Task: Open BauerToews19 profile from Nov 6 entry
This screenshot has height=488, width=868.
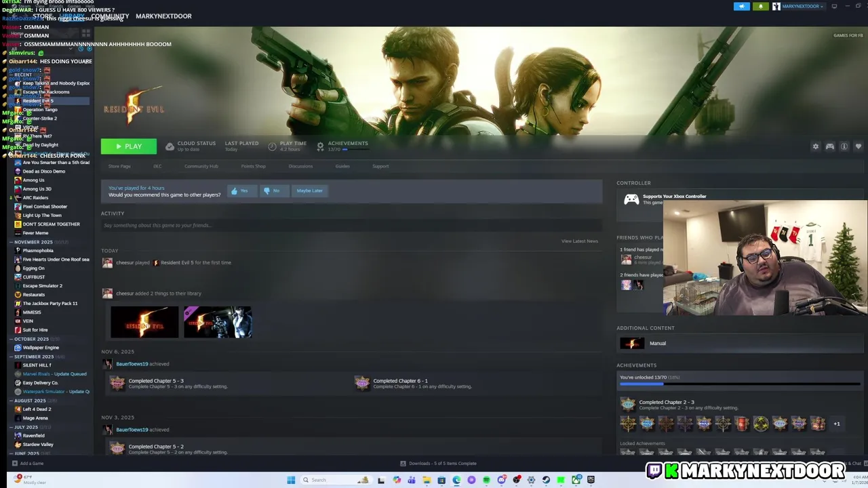Action: pos(132,364)
